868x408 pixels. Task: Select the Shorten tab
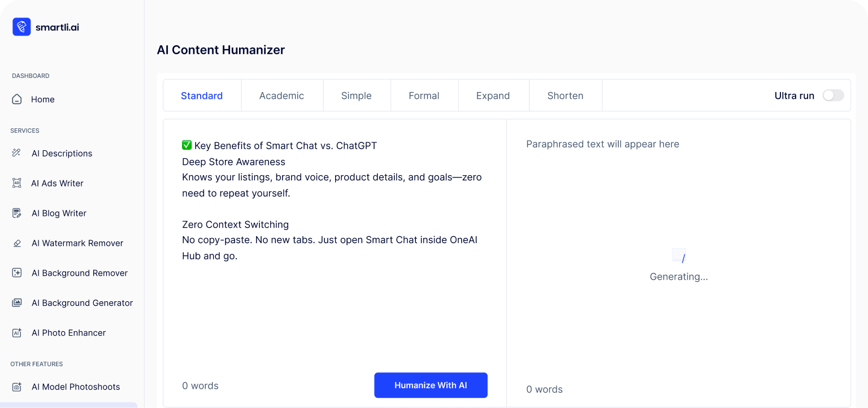tap(565, 96)
